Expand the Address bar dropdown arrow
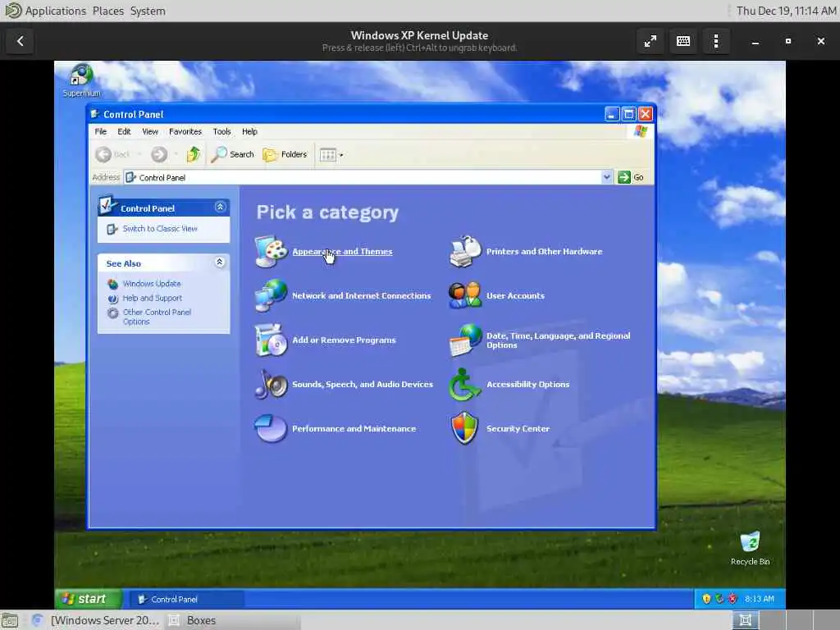 pos(606,177)
